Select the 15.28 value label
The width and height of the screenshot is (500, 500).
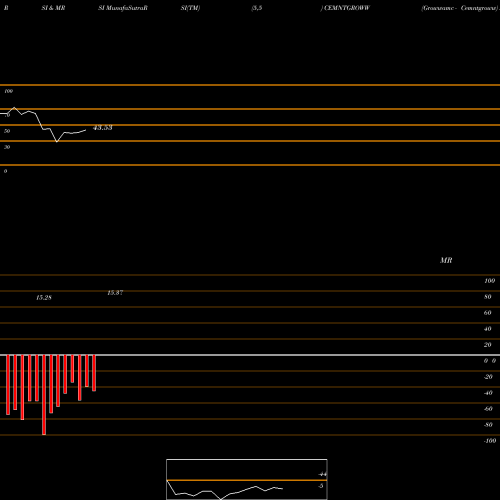point(44,298)
